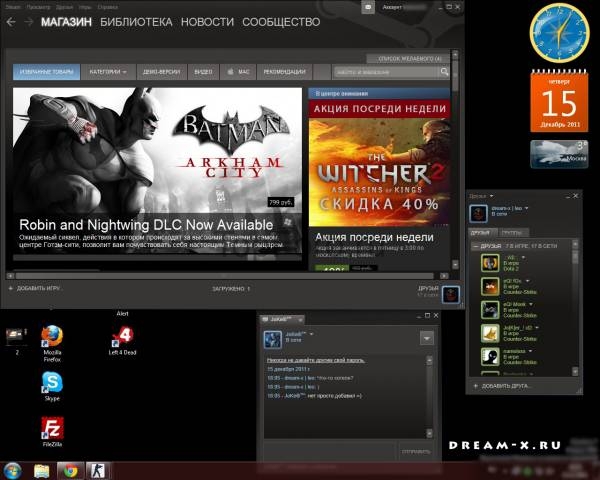Click the chat message input box
Image resolution: width=600 pixels, height=480 pixels.
pos(330,452)
